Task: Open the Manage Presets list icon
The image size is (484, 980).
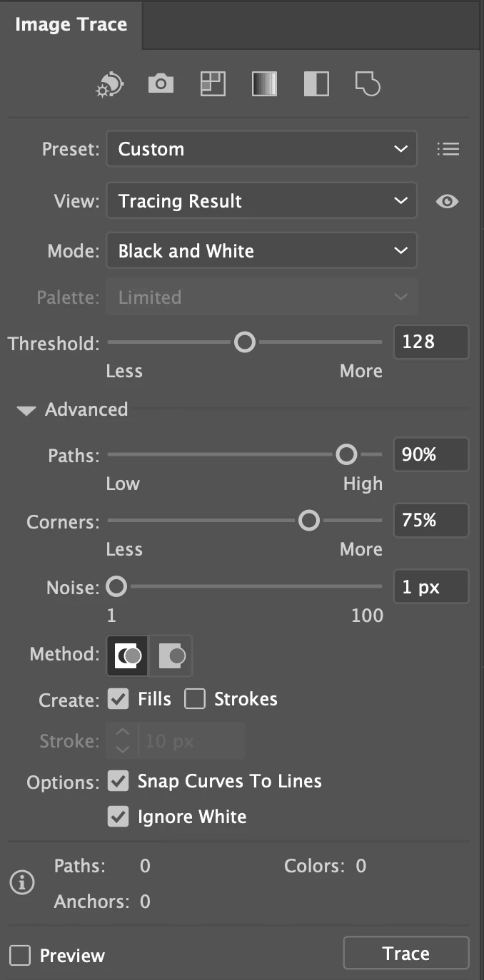Action: [448, 149]
